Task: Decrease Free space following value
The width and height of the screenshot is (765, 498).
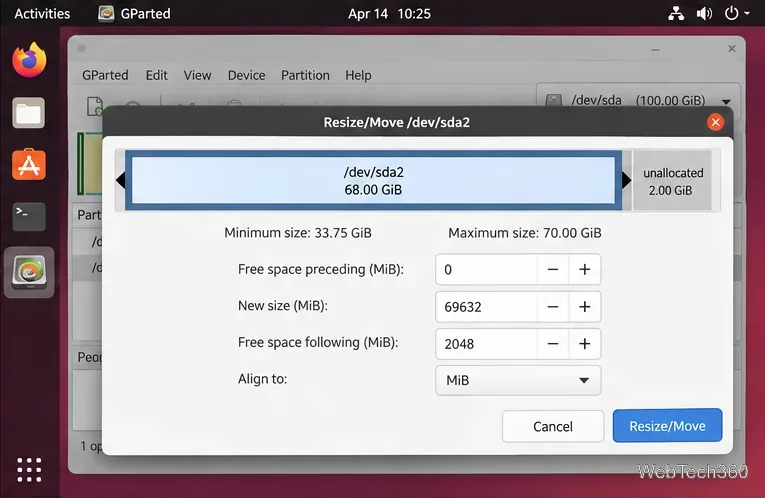Action: pos(553,344)
